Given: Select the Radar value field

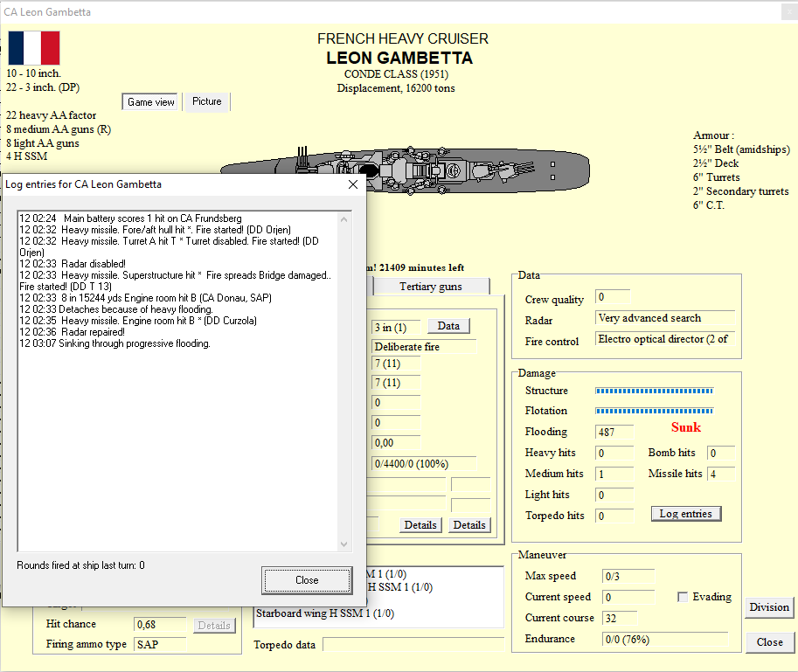Looking at the screenshot, I should [665, 318].
